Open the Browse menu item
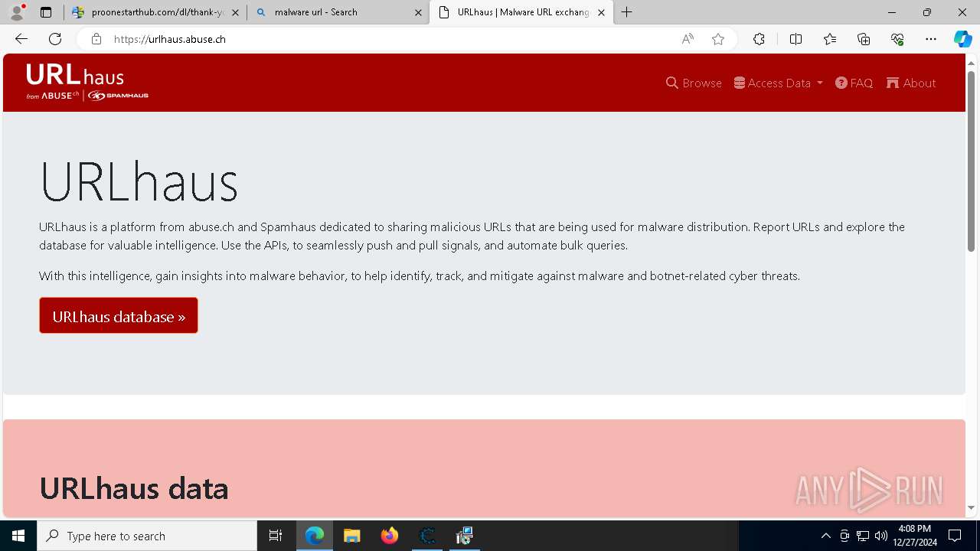The width and height of the screenshot is (980, 551). click(694, 83)
